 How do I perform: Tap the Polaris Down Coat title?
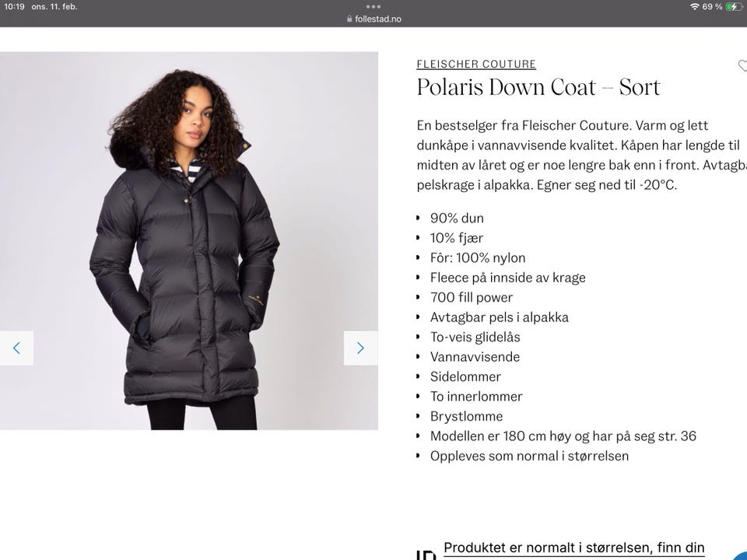(x=538, y=87)
